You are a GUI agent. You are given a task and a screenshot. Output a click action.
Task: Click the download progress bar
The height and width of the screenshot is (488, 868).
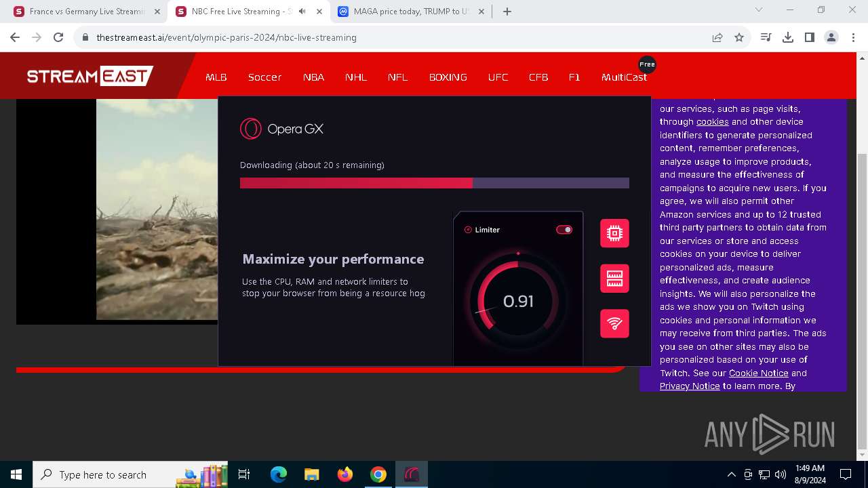point(435,183)
